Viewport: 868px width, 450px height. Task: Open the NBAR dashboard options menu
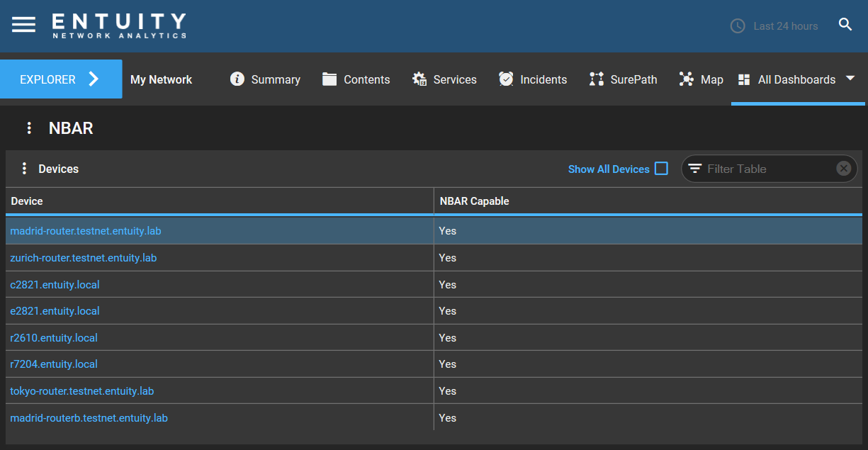tap(29, 128)
